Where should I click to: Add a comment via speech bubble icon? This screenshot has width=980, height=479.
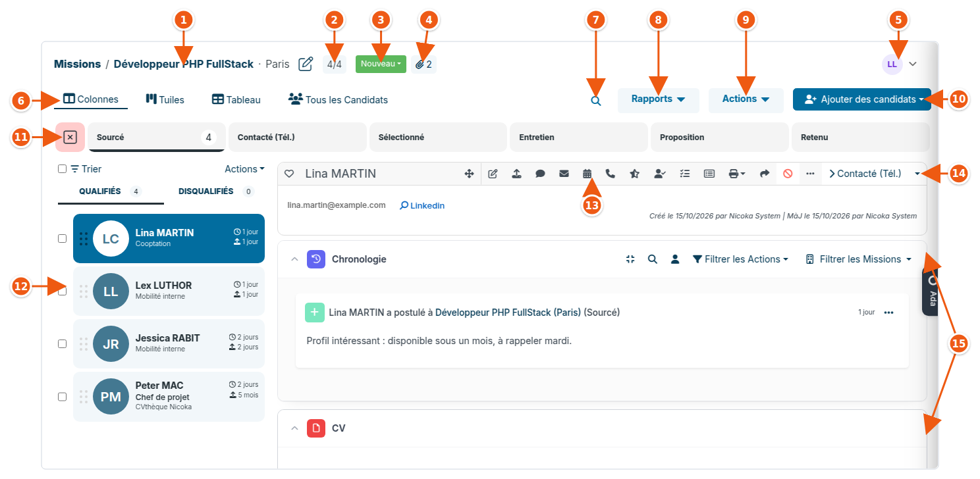[x=540, y=174]
